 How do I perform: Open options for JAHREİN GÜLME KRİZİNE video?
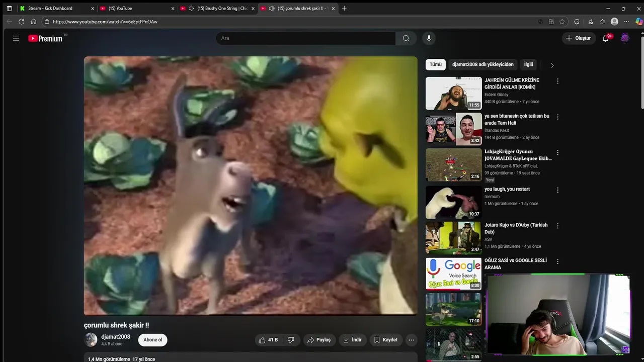[557, 81]
